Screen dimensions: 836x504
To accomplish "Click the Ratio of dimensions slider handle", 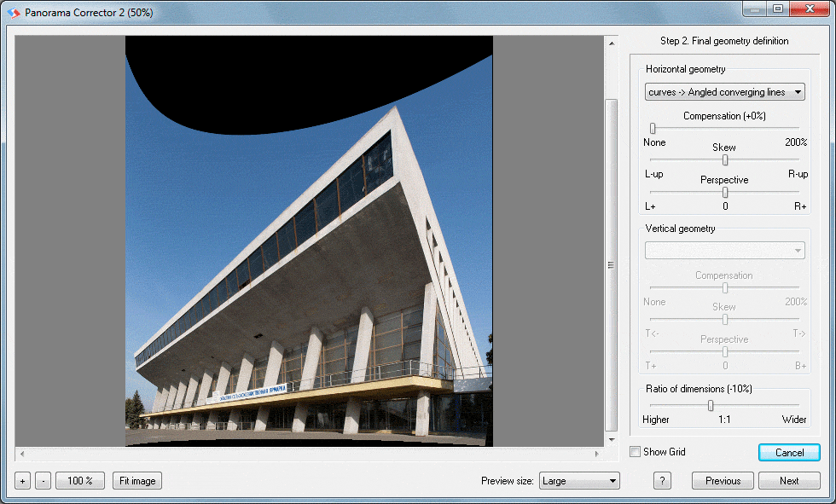I will tap(711, 406).
